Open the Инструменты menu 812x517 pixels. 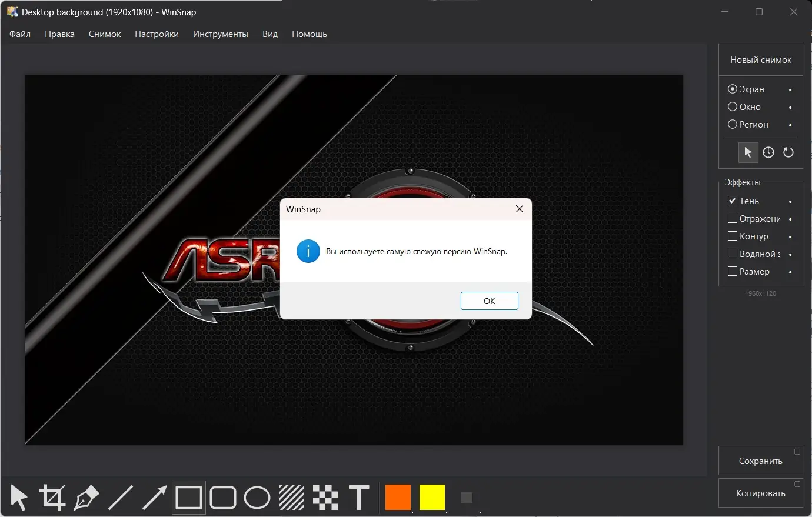click(221, 34)
